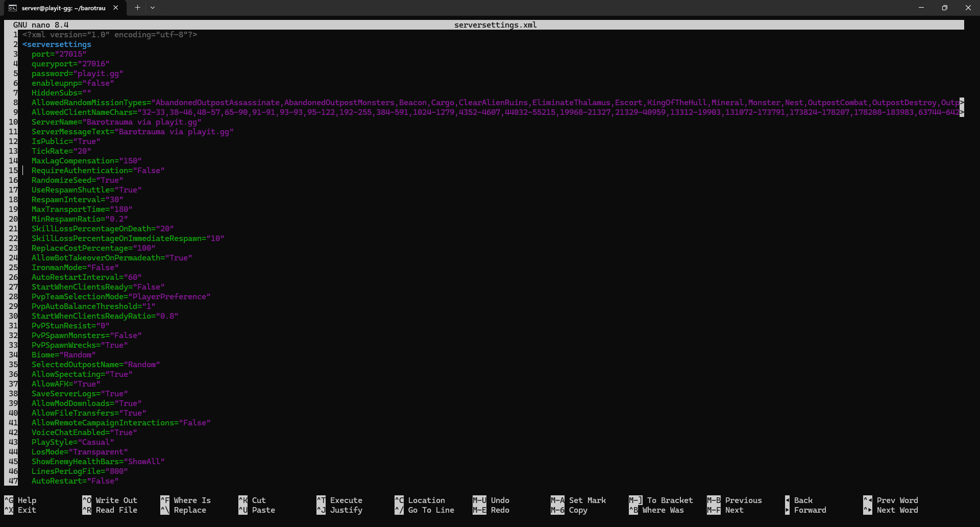Select the server@playit-gg terminal tab
The width and height of the screenshot is (980, 527).
point(64,8)
